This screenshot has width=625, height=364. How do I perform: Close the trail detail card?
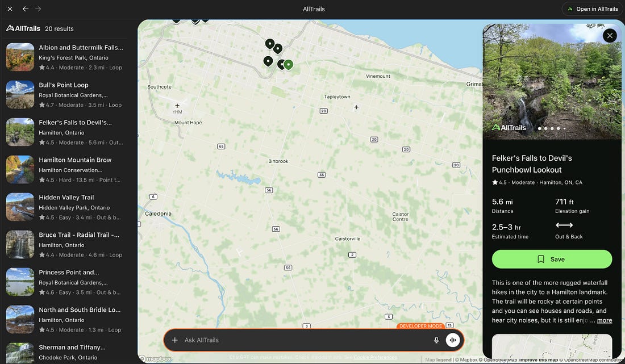click(610, 36)
